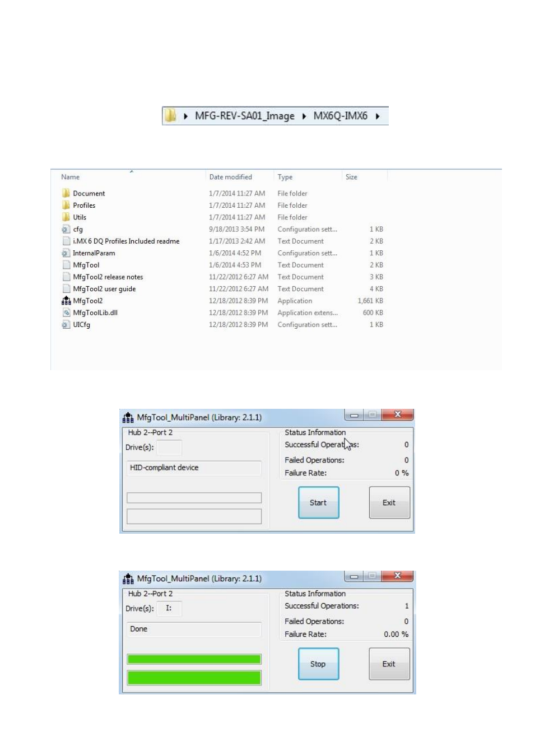The height and width of the screenshot is (756, 535).
Task: Click the upper empty progress bar
Action: click(194, 498)
